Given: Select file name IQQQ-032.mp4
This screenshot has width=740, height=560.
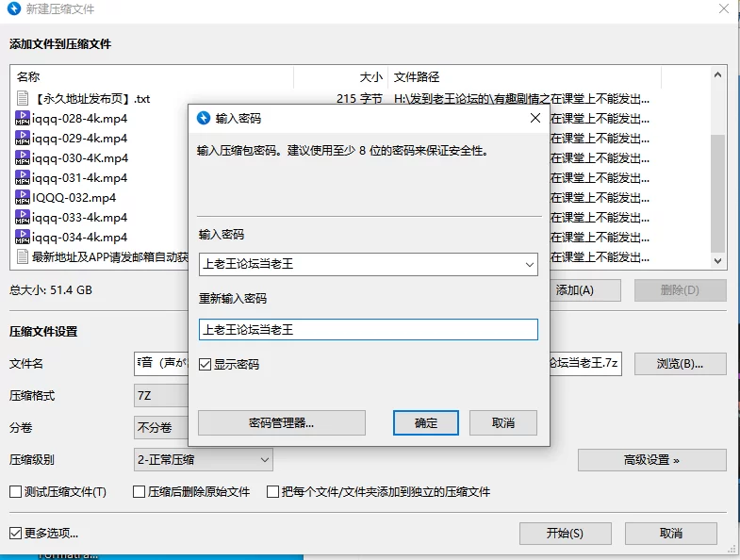Looking at the screenshot, I should point(74,198).
